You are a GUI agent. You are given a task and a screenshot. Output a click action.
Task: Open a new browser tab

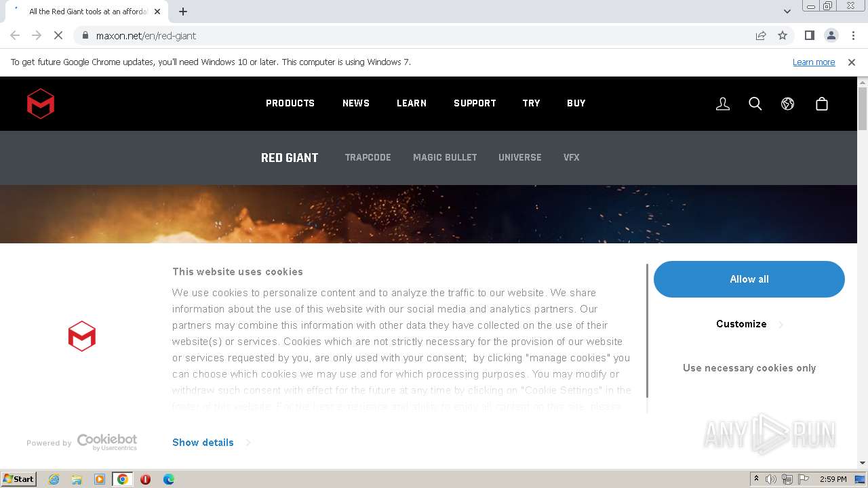183,12
